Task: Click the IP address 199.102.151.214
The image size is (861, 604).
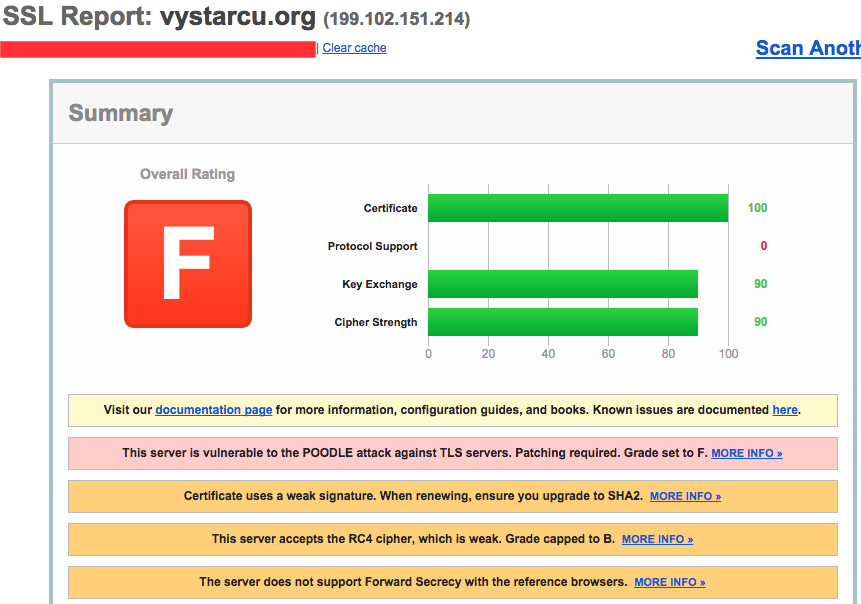Action: click(396, 19)
